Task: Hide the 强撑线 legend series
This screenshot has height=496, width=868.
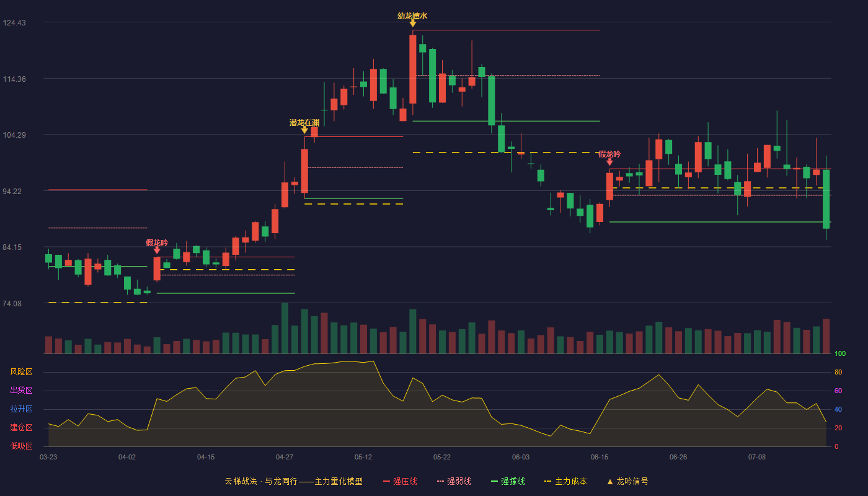Action: [508, 481]
